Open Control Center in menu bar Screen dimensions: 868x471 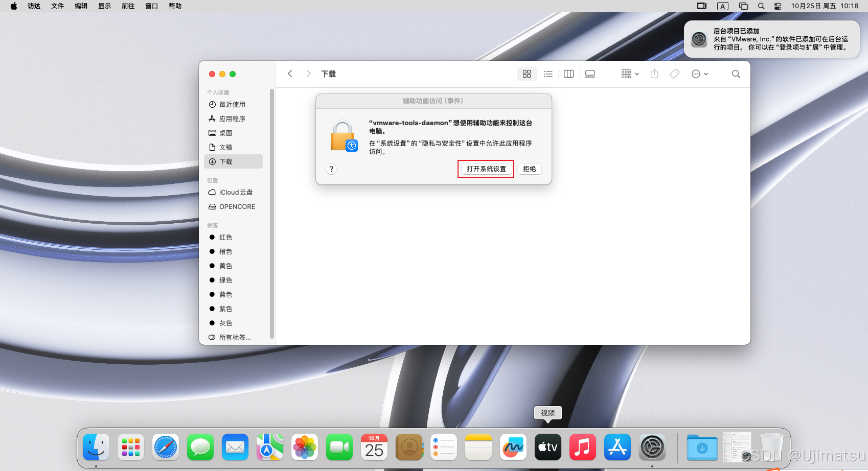[778, 6]
